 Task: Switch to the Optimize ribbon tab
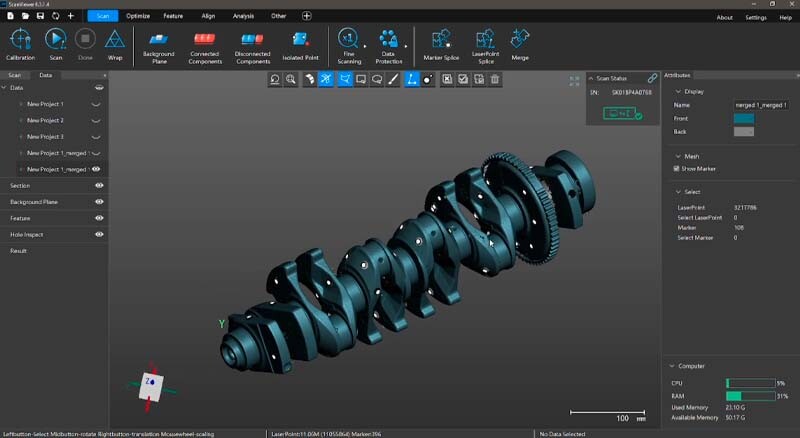138,16
